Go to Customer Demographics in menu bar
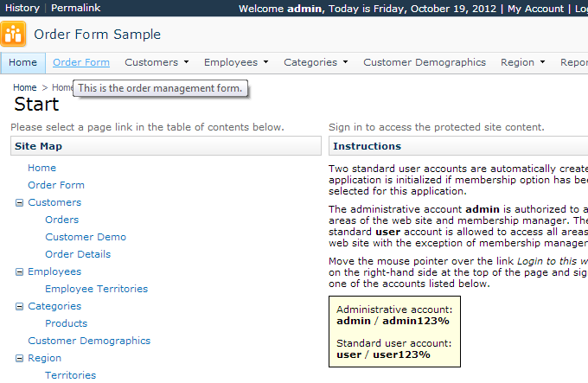The image size is (588, 383). 425,62
